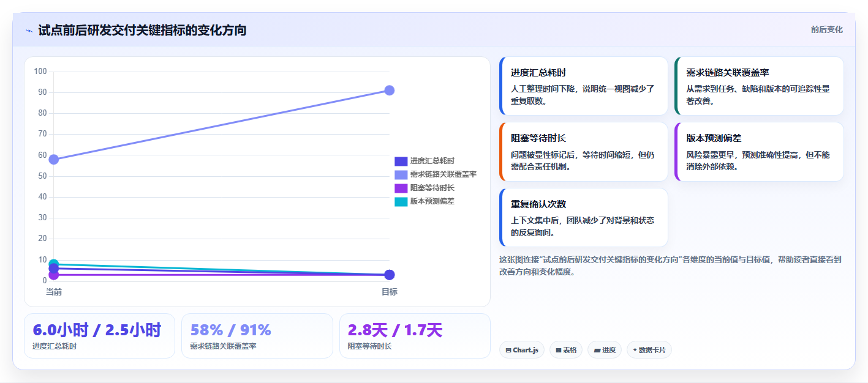Viewport: 868px width, 383px height.
Task: Open the 版本预测偏差 description card
Action: click(x=759, y=152)
